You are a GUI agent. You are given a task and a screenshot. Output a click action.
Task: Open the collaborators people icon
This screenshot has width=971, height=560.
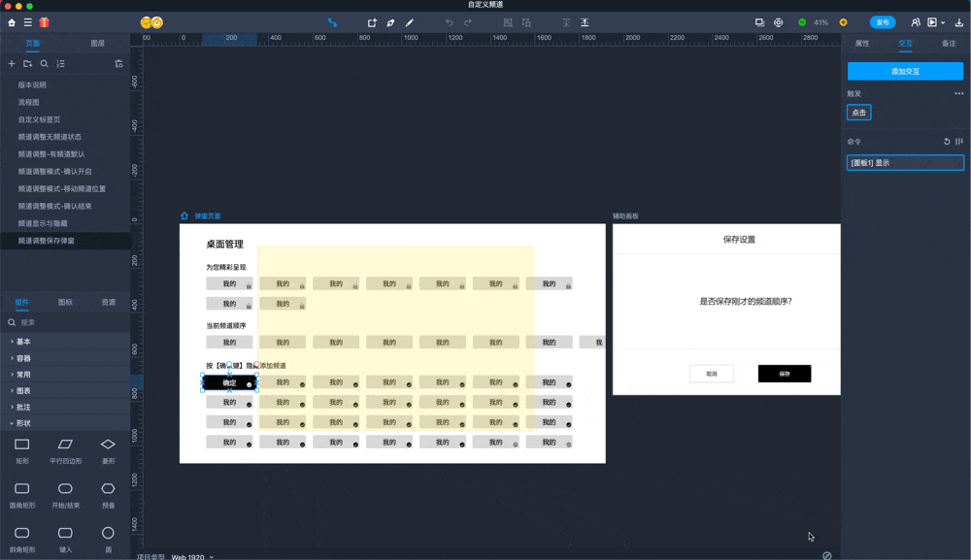[916, 22]
